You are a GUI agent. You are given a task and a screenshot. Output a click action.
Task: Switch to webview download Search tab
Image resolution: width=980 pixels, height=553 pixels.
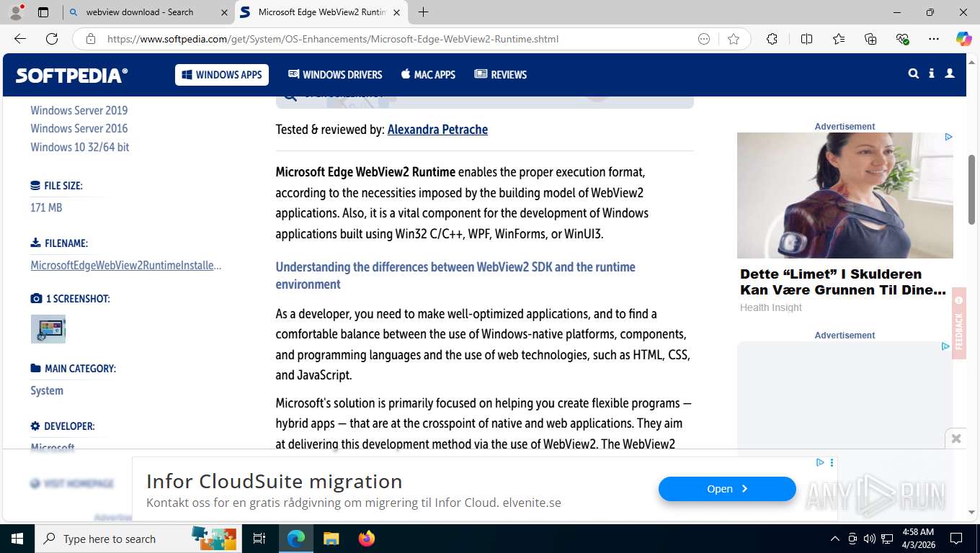coord(140,12)
